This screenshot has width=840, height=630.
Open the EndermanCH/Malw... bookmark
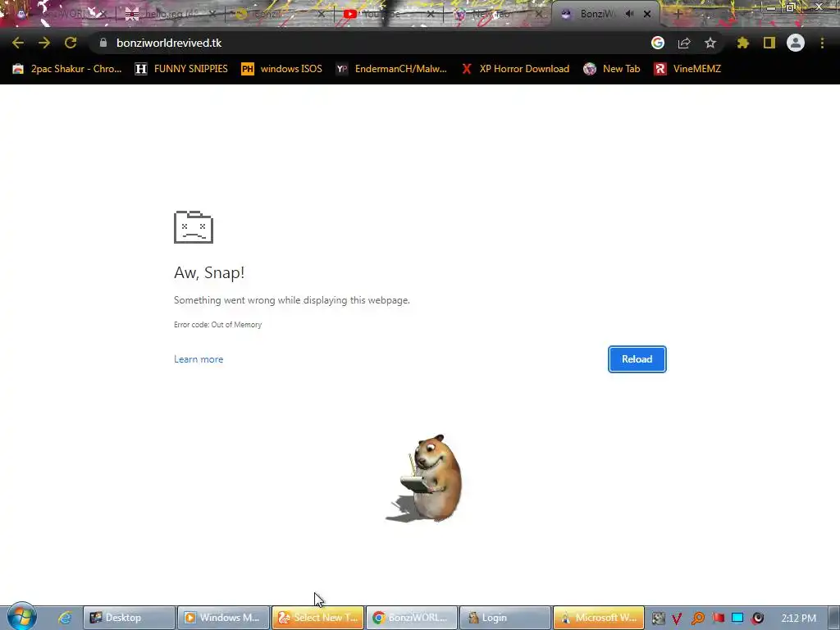391,69
